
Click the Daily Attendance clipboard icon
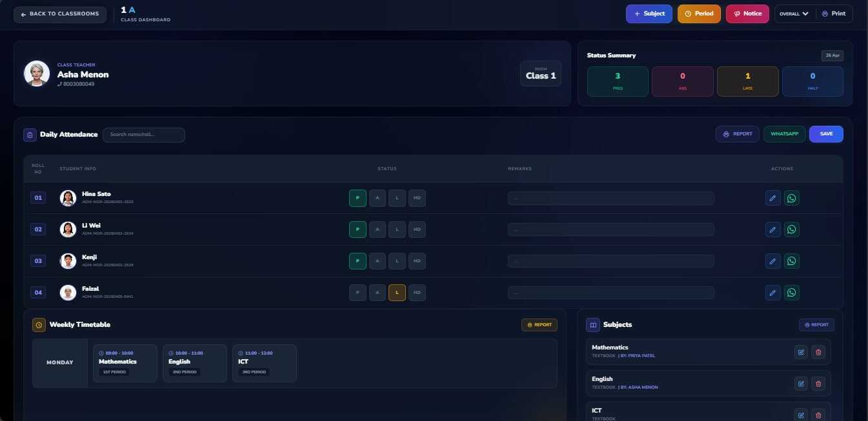click(x=30, y=135)
